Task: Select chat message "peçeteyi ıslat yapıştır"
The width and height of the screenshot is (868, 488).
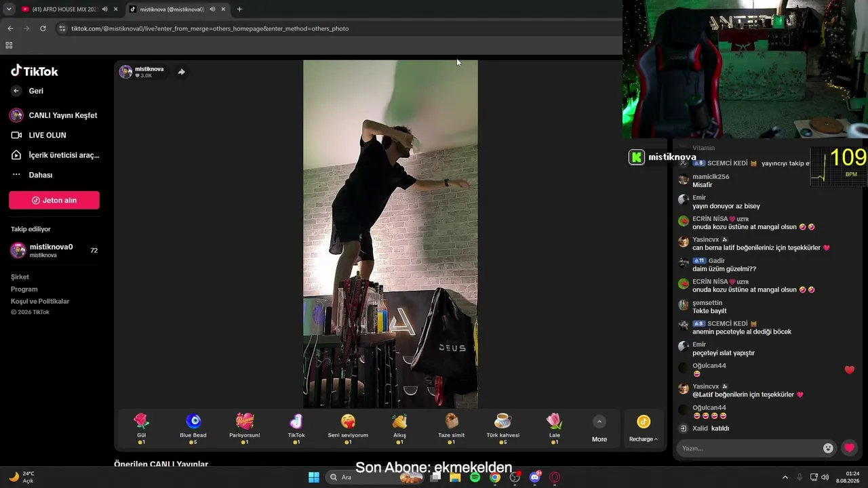Action: [x=724, y=353]
